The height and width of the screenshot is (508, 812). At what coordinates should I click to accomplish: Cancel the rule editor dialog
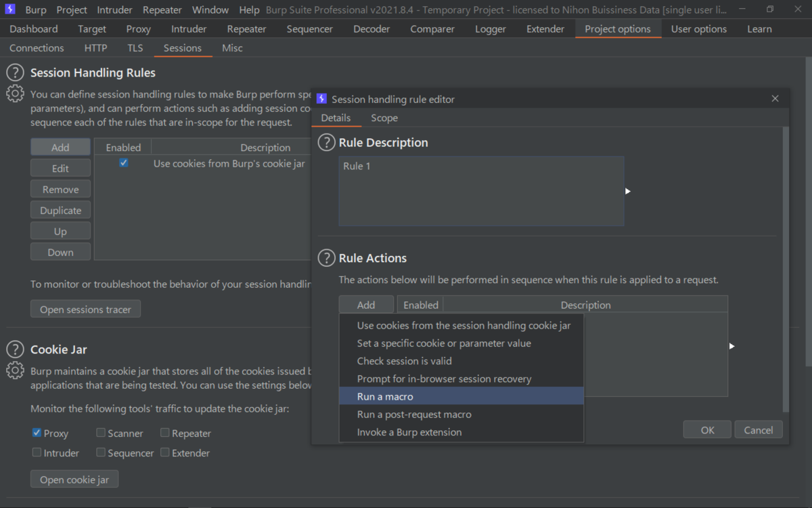759,429
